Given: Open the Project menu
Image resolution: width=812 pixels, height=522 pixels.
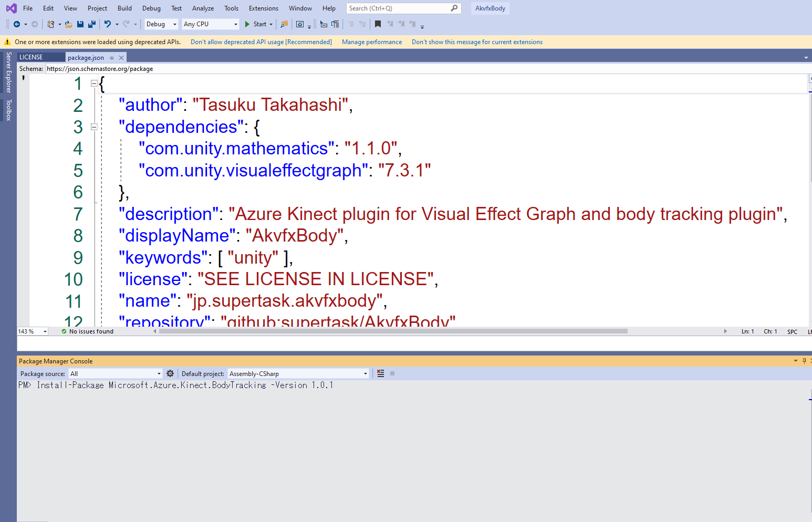Looking at the screenshot, I should click(97, 8).
